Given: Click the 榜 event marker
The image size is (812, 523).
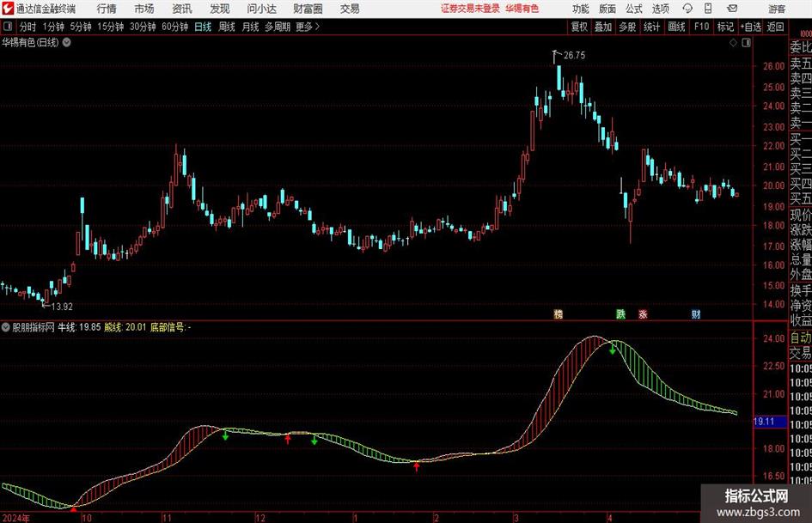Looking at the screenshot, I should 559,314.
